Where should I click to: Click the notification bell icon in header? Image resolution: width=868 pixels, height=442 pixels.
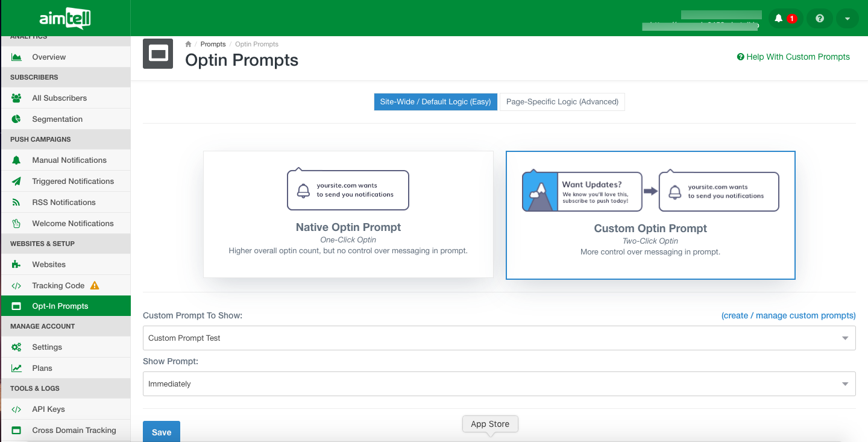(779, 19)
